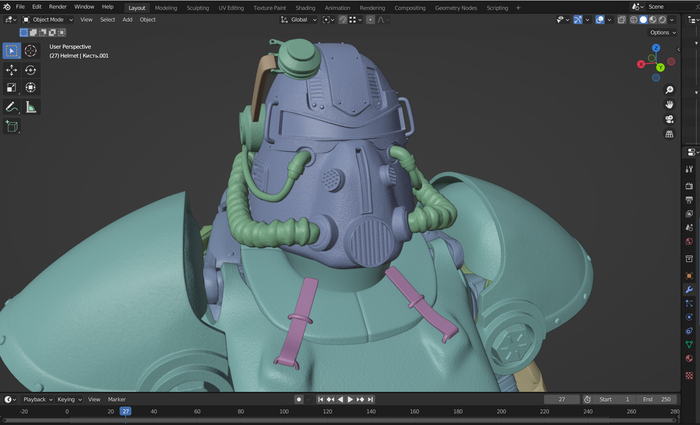The width and height of the screenshot is (700, 425).
Task: Open the timeline Keying popover
Action: (69, 399)
